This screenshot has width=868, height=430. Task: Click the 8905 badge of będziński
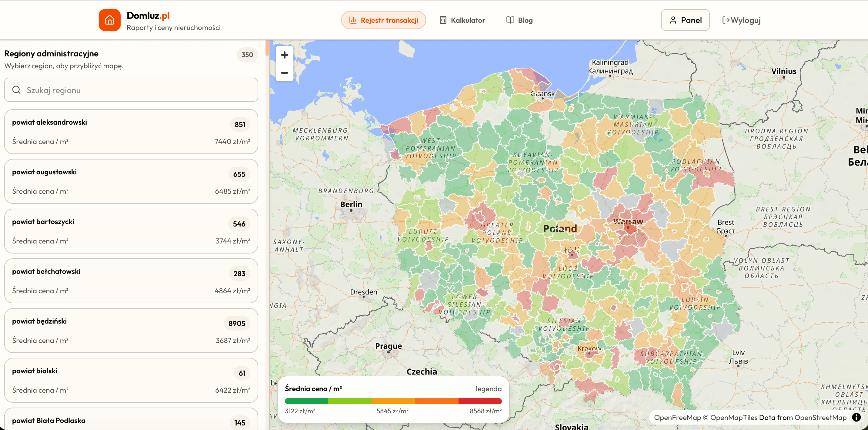[x=237, y=324]
